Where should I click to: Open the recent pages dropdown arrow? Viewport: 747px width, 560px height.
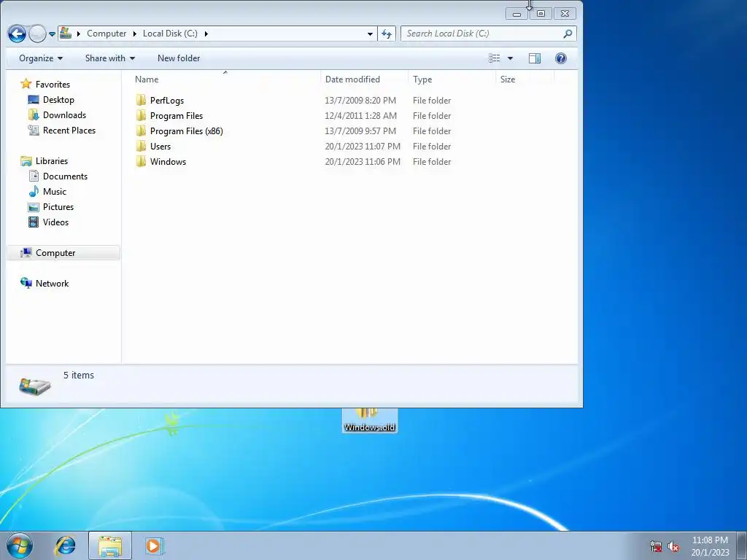click(52, 34)
